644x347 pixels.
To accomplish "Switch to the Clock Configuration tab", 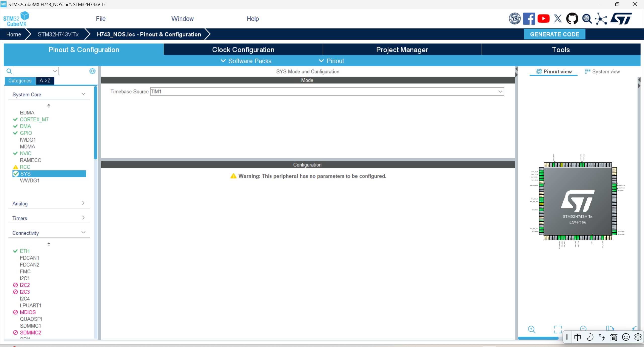I will click(x=243, y=50).
